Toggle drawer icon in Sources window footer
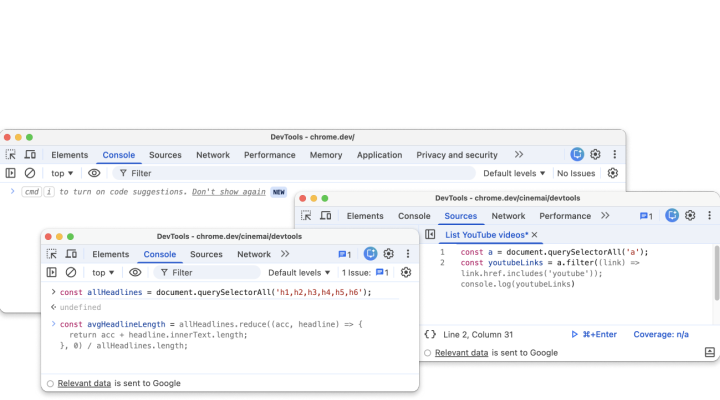 click(710, 352)
